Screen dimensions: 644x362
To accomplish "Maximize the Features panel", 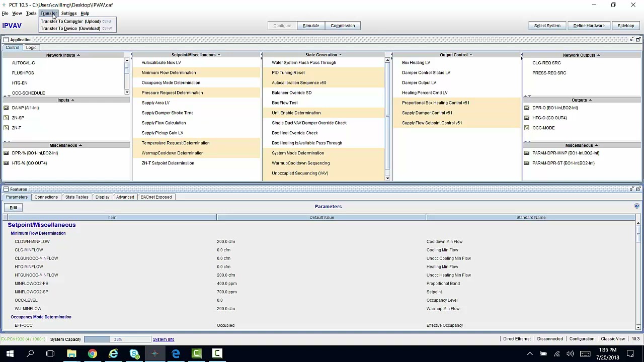I will (x=631, y=189).
